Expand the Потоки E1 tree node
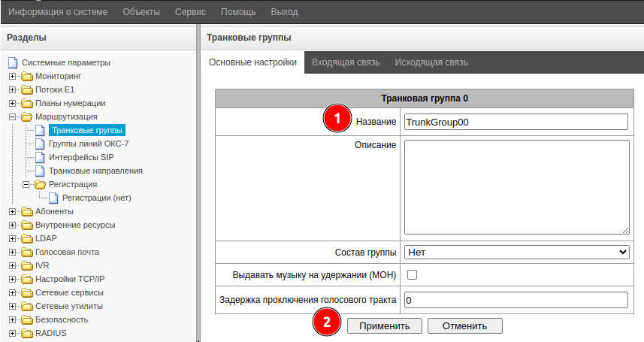Viewport: 644px width, 342px height. click(x=12, y=90)
